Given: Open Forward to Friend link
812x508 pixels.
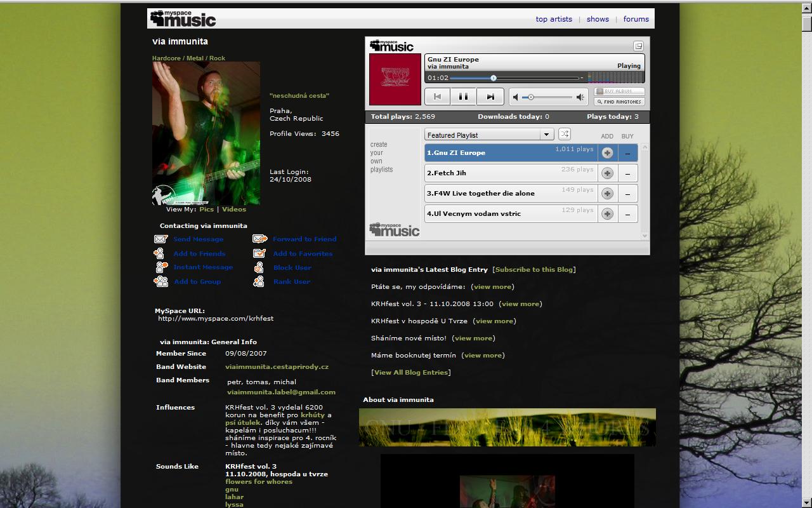Looking at the screenshot, I should click(304, 239).
